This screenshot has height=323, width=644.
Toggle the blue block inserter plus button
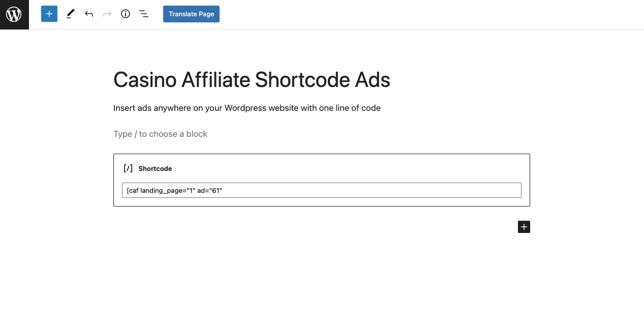[49, 14]
